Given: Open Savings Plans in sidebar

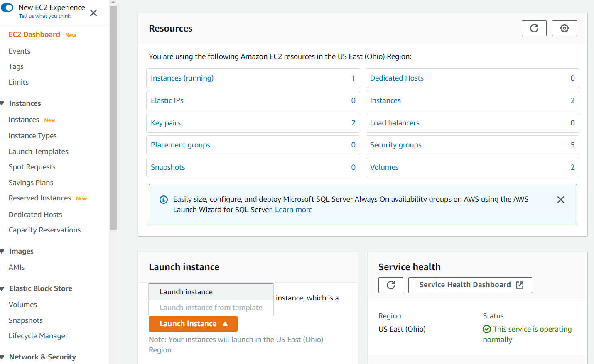Looking at the screenshot, I should pos(31,183).
